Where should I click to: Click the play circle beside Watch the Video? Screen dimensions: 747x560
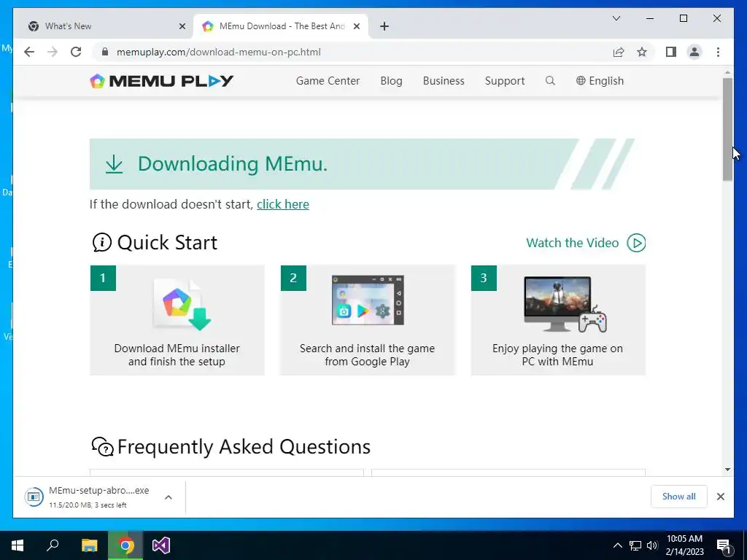pos(636,243)
